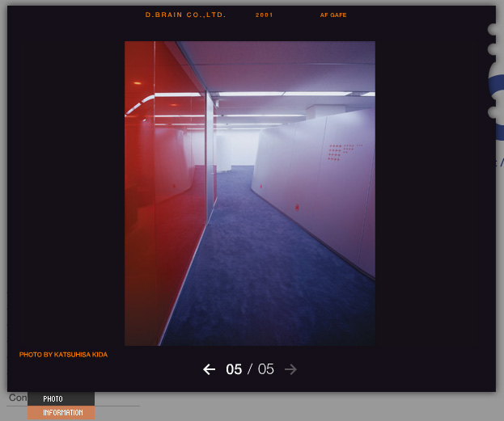Switch to the INFORMATION tab
The height and width of the screenshot is (421, 504).
tap(61, 413)
